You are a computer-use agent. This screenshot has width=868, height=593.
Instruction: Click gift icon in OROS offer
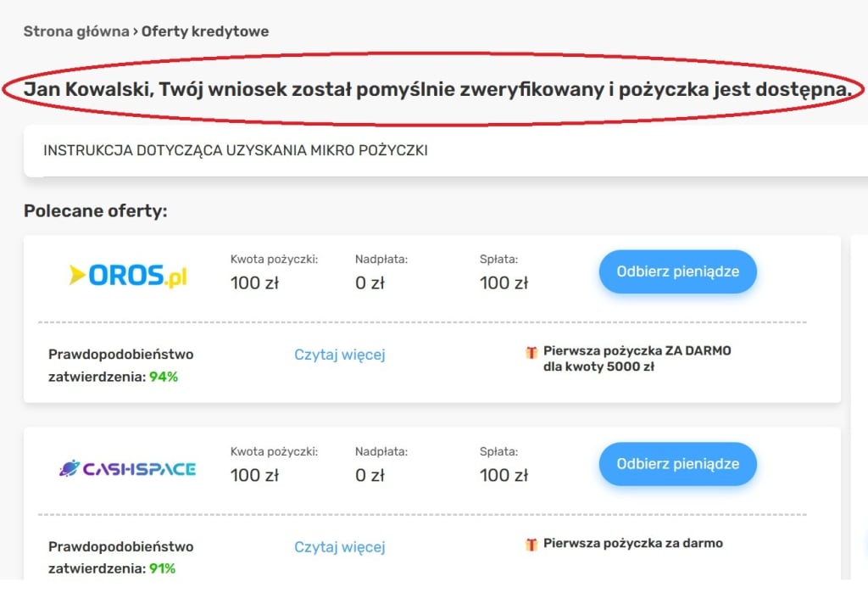coord(531,352)
